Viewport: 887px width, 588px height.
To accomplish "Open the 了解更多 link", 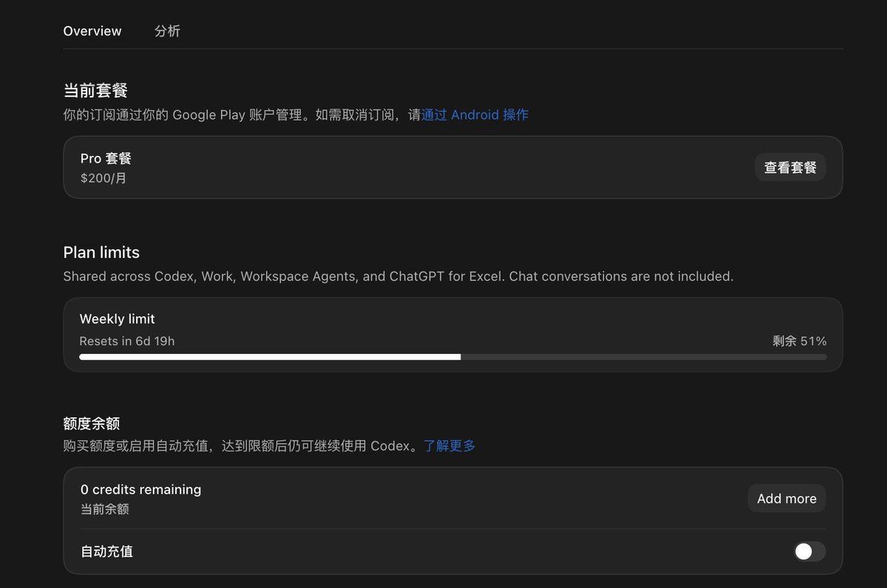I will point(449,446).
